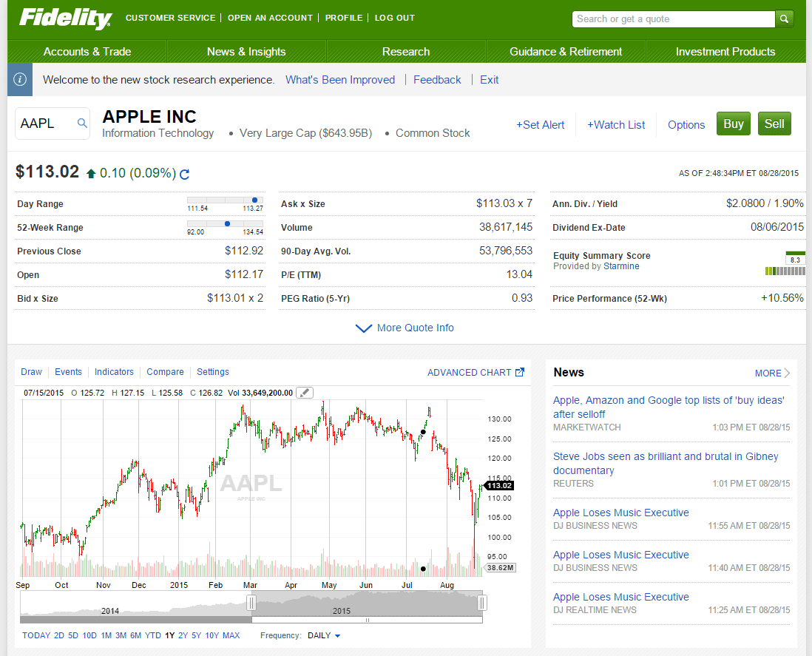812x656 pixels.
Task: Click the News MORE chevron arrow
Action: tap(787, 373)
